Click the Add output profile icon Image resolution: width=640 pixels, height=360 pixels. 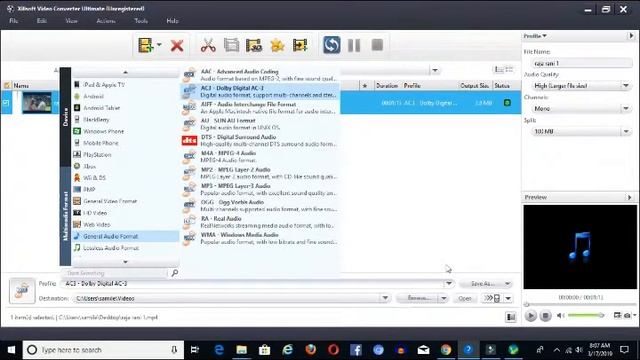(x=300, y=45)
